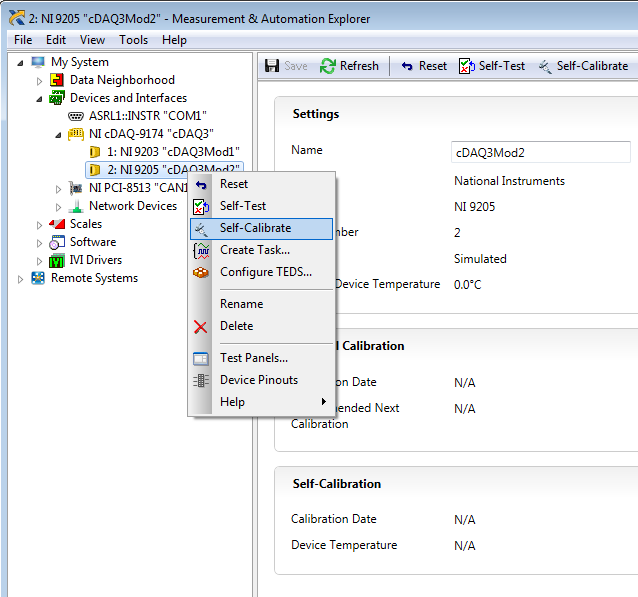Click the Create Task icon in context menu
This screenshot has width=638, height=597.
pyautogui.click(x=201, y=250)
